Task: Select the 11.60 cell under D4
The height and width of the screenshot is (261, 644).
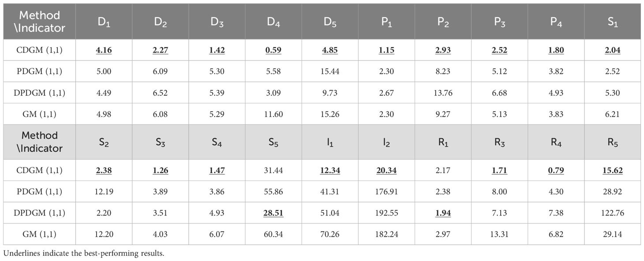Action: click(273, 114)
